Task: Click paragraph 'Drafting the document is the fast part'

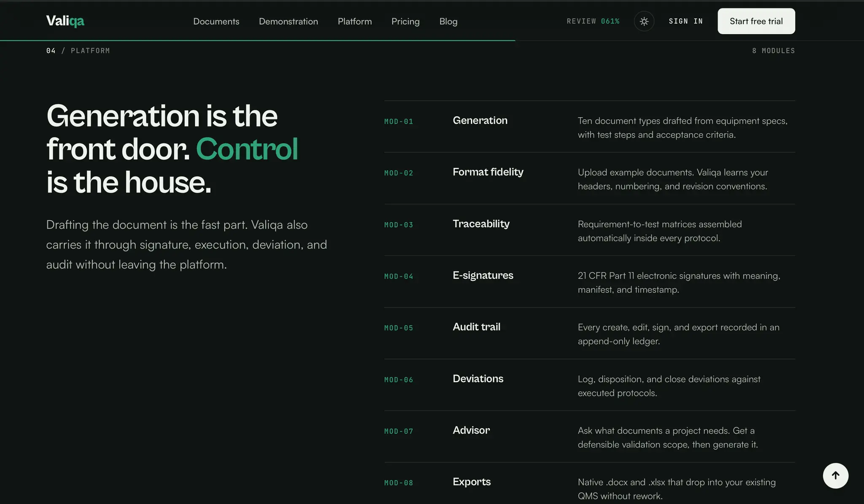Action: coord(186,244)
